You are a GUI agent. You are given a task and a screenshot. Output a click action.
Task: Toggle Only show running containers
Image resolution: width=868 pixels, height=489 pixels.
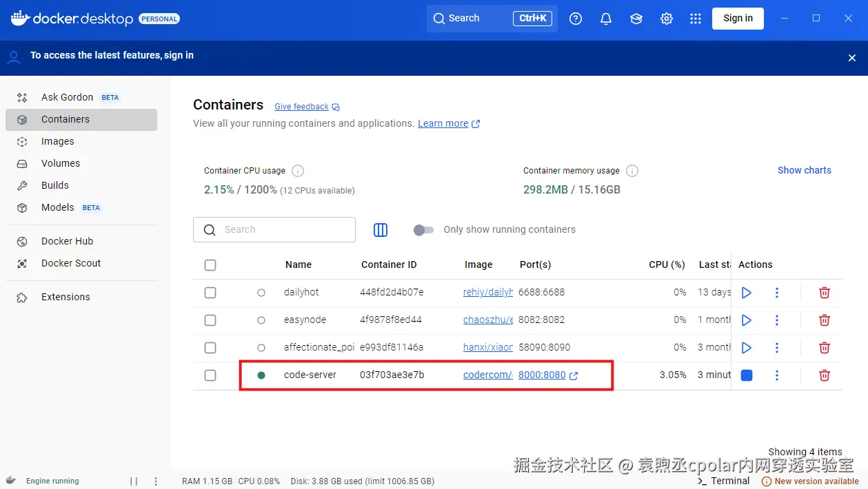point(423,230)
